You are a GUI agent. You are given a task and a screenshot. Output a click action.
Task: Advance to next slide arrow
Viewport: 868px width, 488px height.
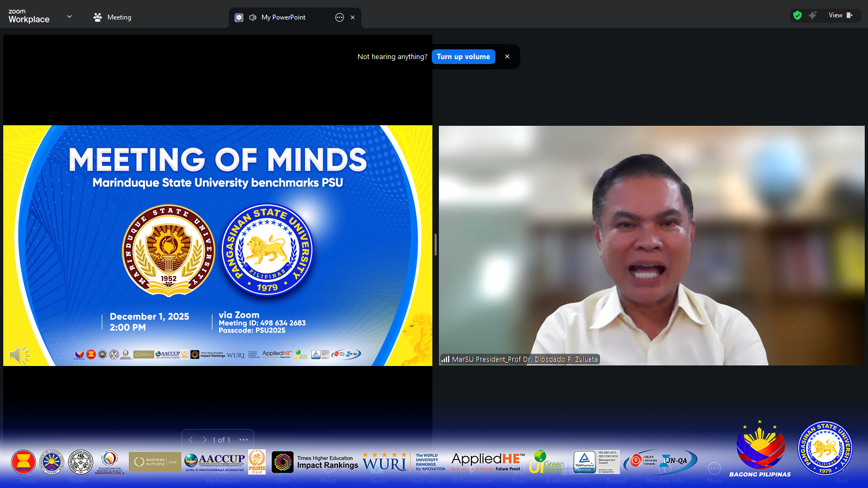tap(205, 440)
